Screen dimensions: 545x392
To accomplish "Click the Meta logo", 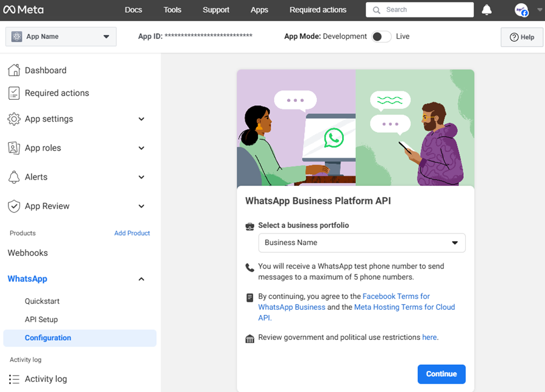I will click(x=23, y=10).
